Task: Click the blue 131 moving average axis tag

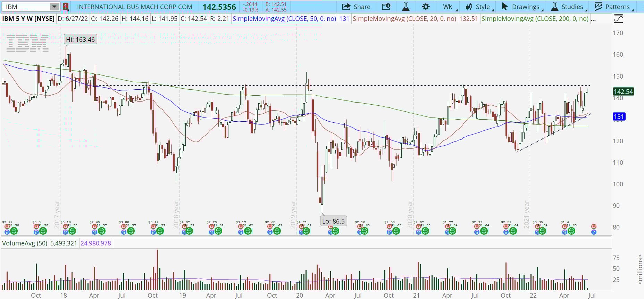Action: tap(619, 117)
